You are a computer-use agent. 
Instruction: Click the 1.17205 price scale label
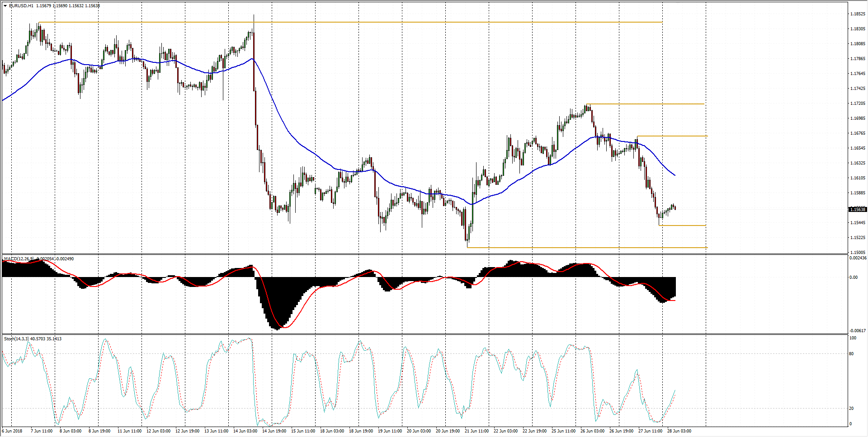tap(858, 103)
